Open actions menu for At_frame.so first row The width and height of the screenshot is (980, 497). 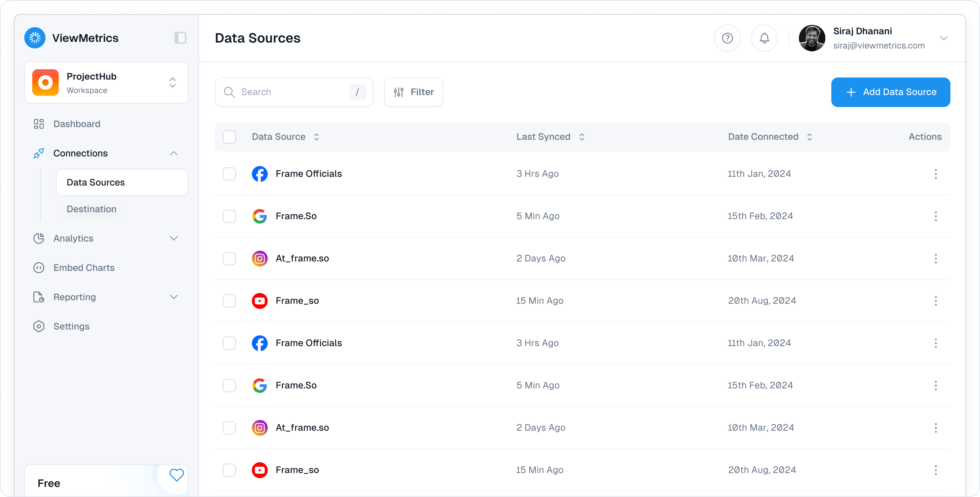coord(935,259)
